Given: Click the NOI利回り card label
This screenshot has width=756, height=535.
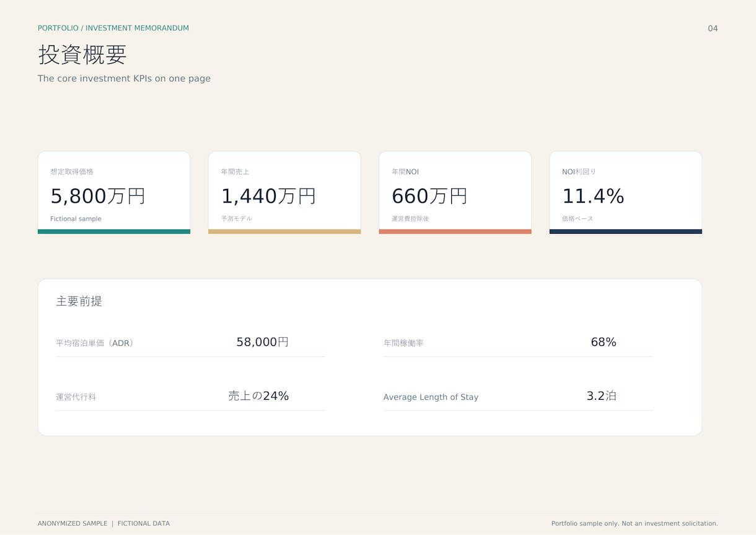Looking at the screenshot, I should 579,172.
